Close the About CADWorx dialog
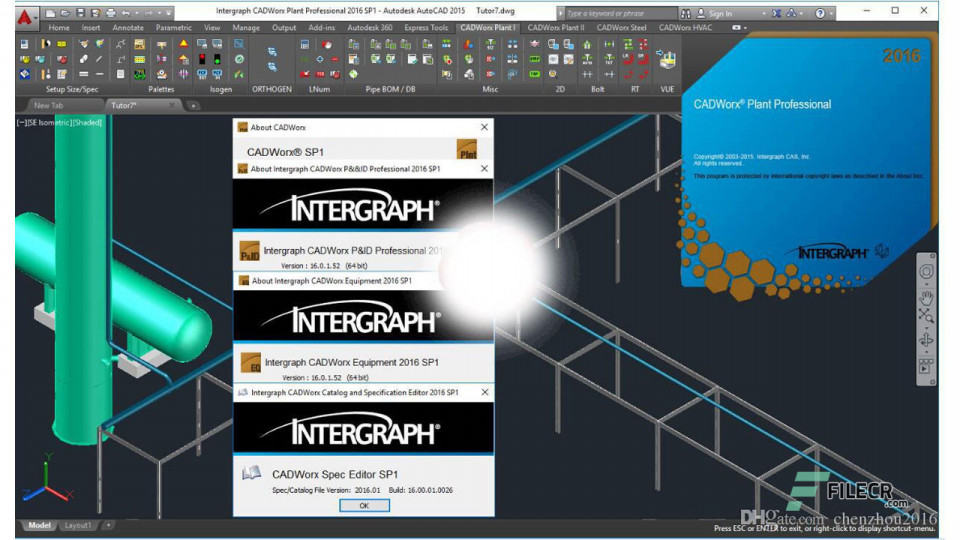This screenshot has height=540, width=960. (x=485, y=127)
